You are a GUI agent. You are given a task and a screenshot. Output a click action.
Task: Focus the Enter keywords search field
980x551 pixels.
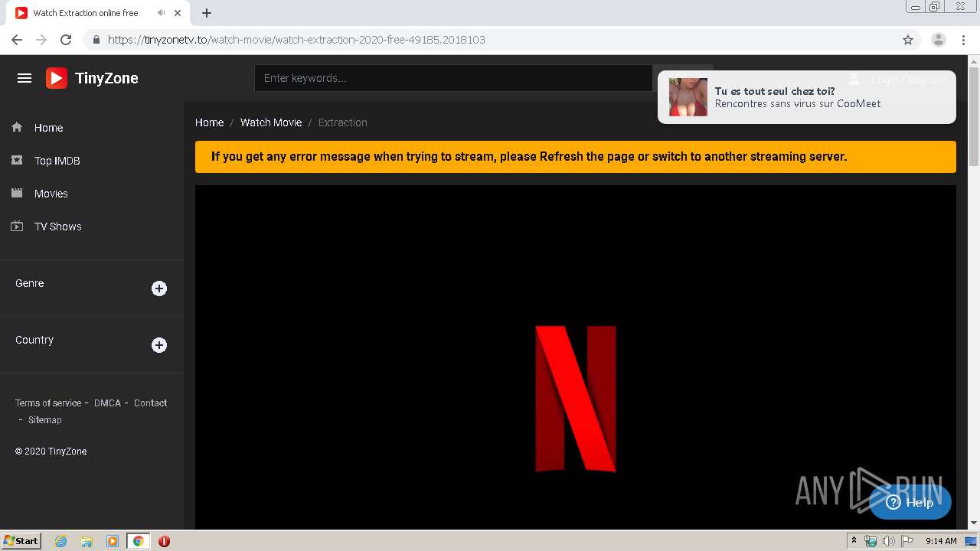(453, 78)
